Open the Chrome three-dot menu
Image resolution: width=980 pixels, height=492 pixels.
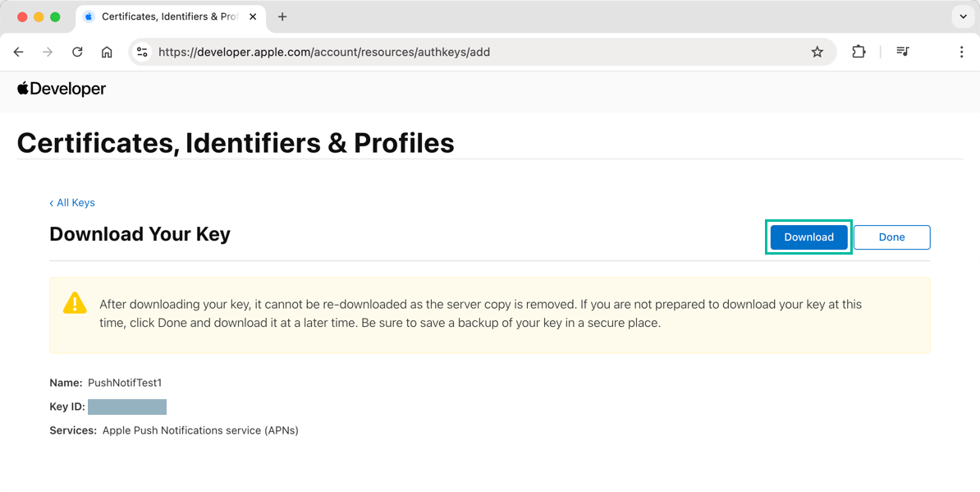961,52
